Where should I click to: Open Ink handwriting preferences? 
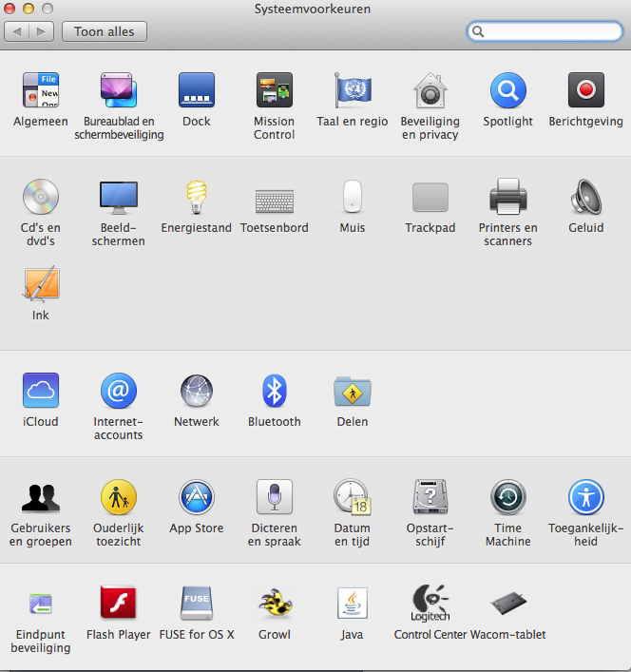[41, 283]
